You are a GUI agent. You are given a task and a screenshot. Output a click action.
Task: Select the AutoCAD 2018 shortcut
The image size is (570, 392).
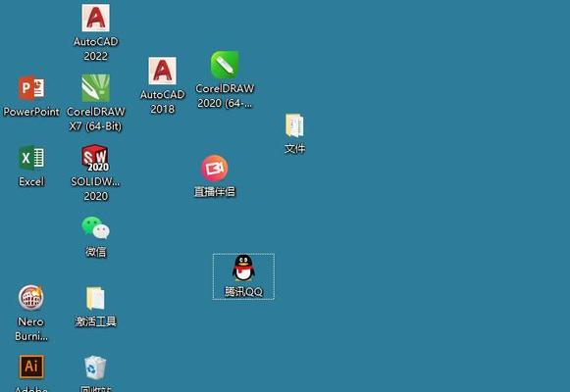click(162, 71)
